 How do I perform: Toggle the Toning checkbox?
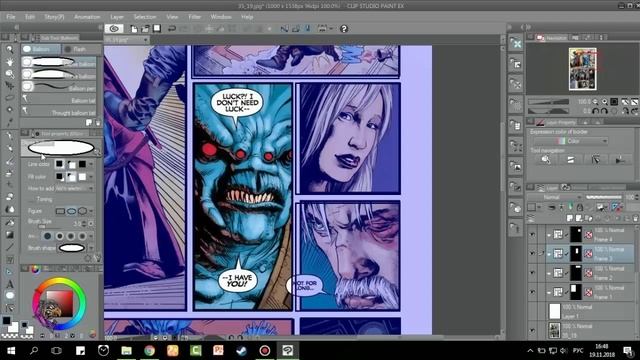[x=31, y=200]
